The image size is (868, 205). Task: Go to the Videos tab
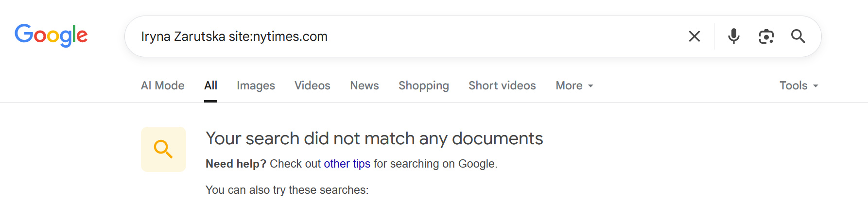click(x=312, y=85)
